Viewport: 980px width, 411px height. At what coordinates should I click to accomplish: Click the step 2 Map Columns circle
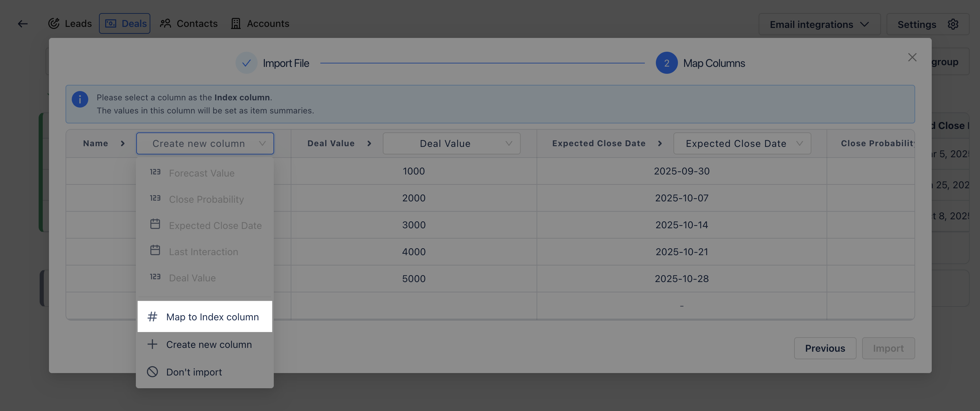(x=666, y=63)
